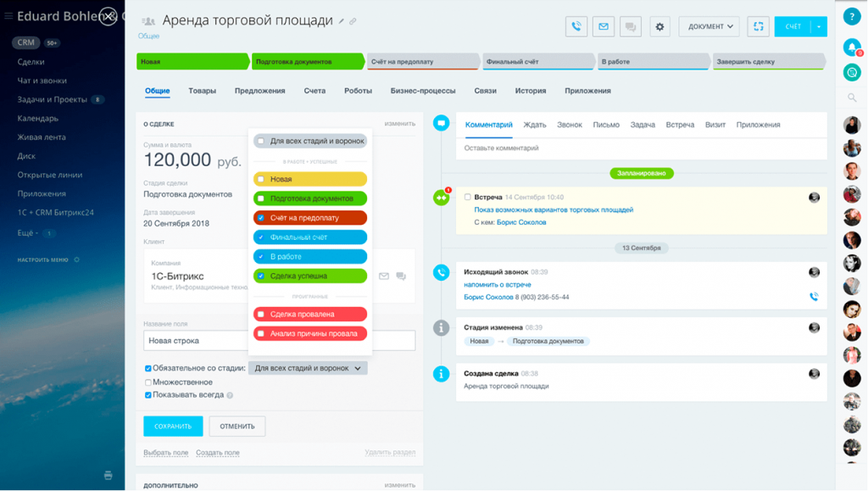Viewport: 868px width, 491px height.
Task: Open the notifications bell icon
Action: 852,47
